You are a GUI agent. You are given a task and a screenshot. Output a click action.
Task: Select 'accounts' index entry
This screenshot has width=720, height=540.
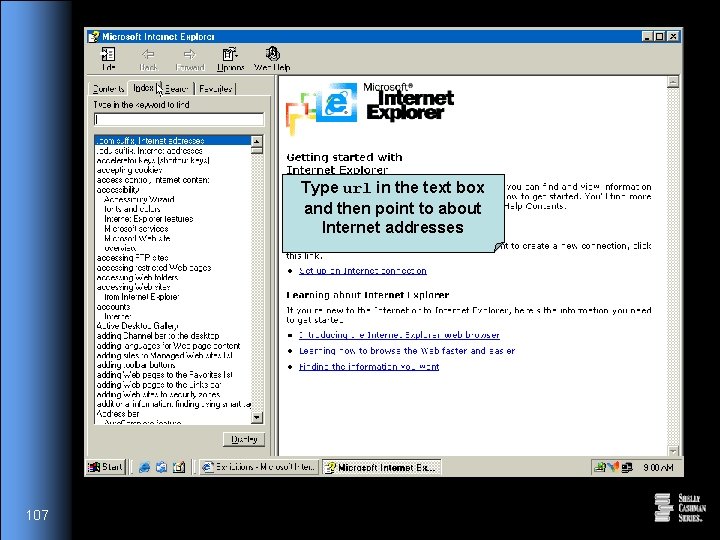(113, 307)
